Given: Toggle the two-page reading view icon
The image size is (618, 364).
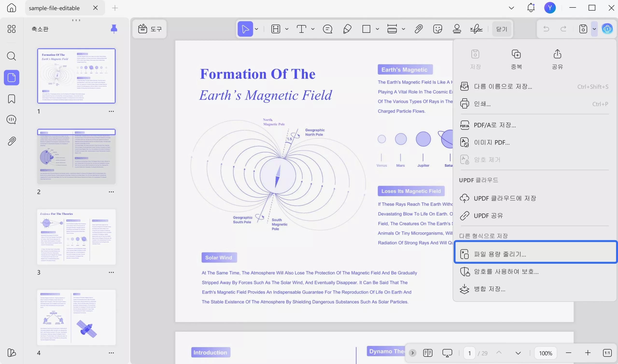Looking at the screenshot, I should coord(428,353).
